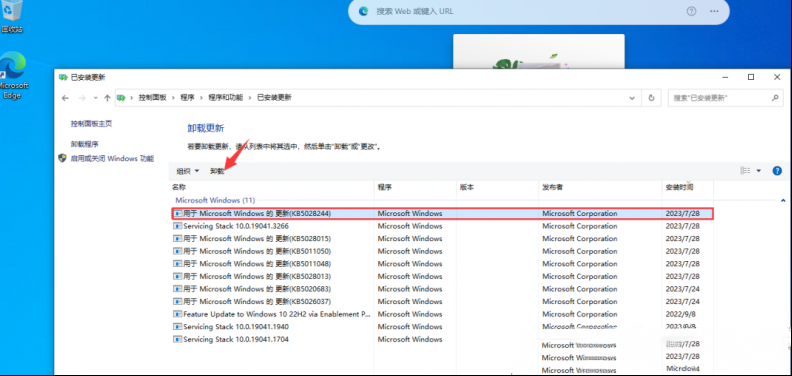Open the more view options dropdown arrow
This screenshot has width=792, height=376.
pyautogui.click(x=759, y=171)
